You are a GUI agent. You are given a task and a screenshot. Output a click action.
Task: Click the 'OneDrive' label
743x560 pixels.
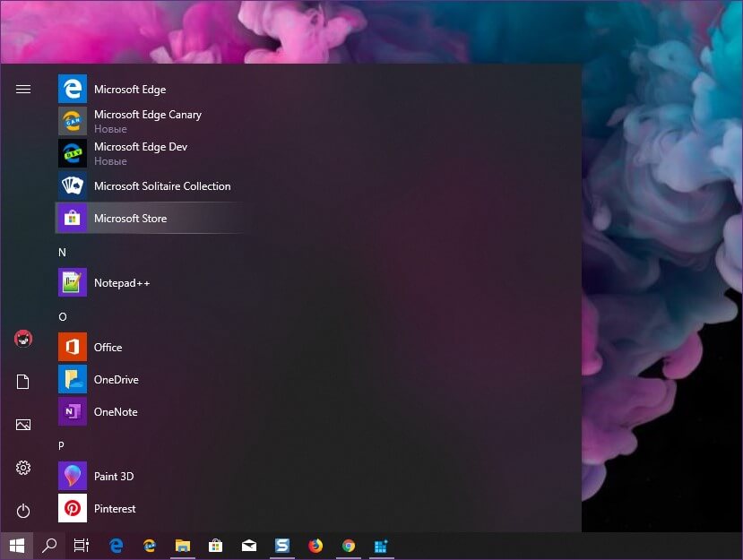pos(117,380)
